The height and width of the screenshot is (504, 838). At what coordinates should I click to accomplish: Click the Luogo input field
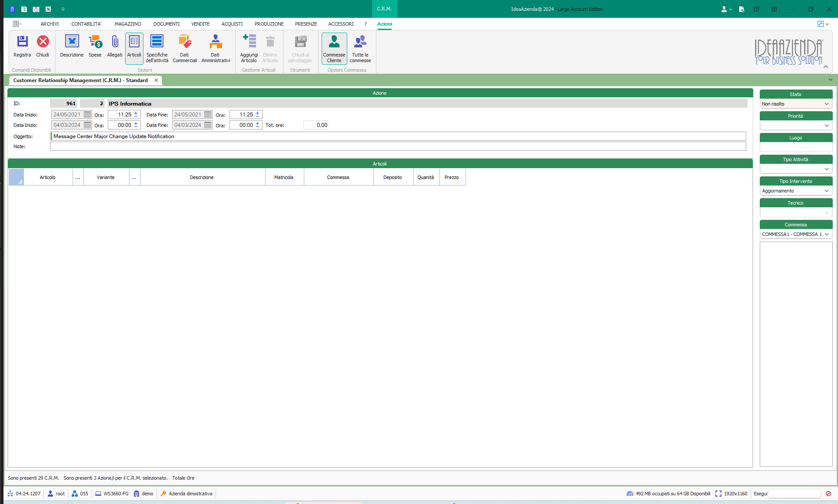point(796,147)
